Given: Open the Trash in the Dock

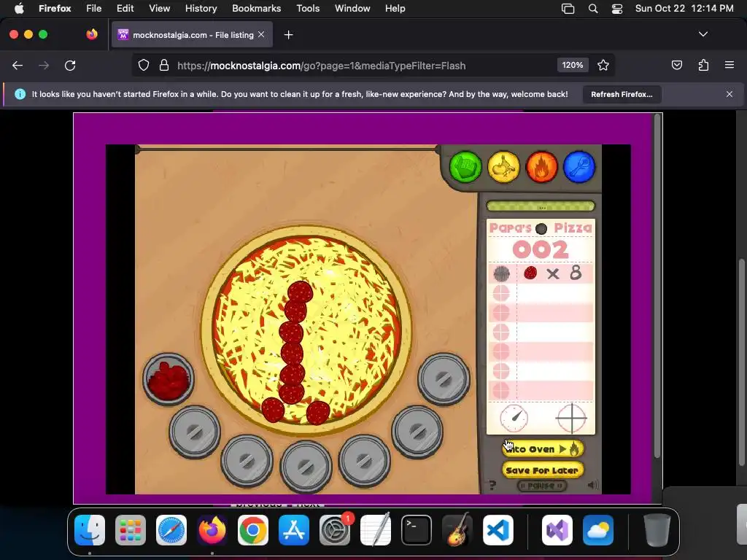Looking at the screenshot, I should tap(657, 530).
